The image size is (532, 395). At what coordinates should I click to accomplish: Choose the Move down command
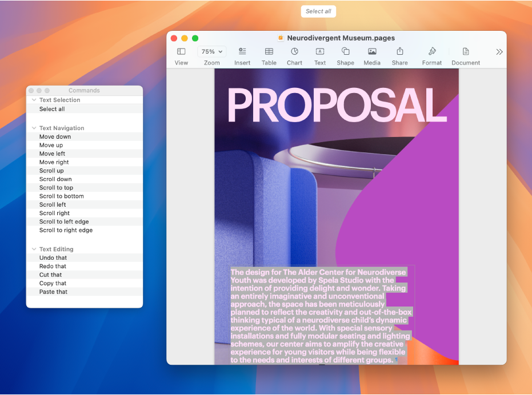pos(85,136)
